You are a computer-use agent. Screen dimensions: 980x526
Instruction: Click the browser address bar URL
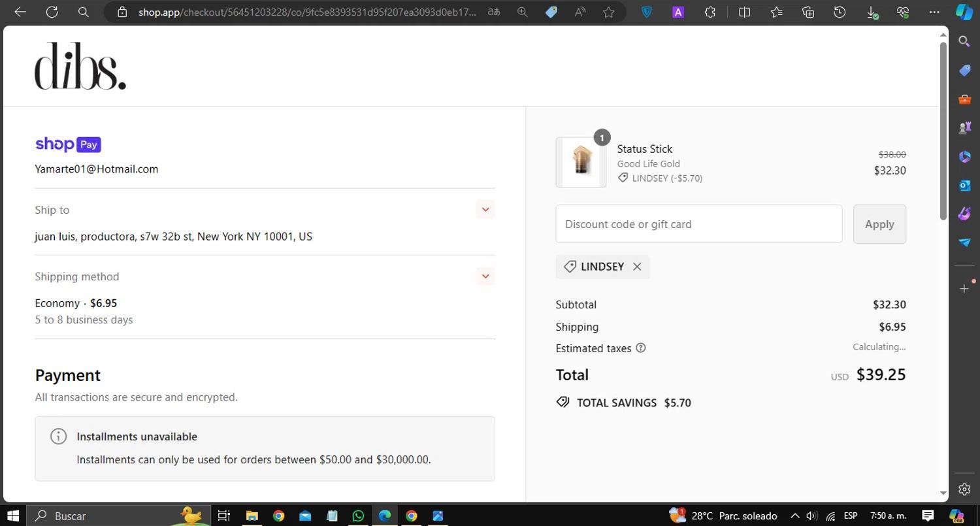click(307, 12)
